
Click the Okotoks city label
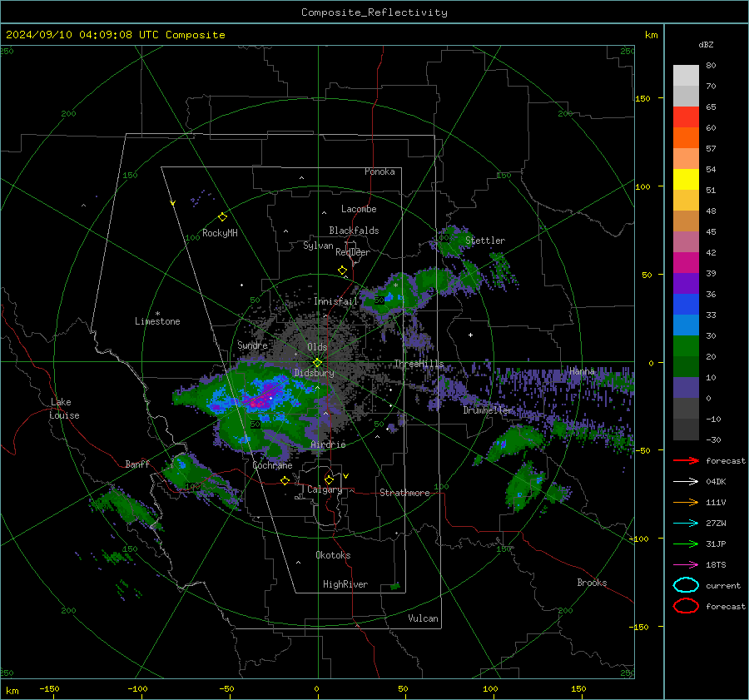click(x=333, y=554)
